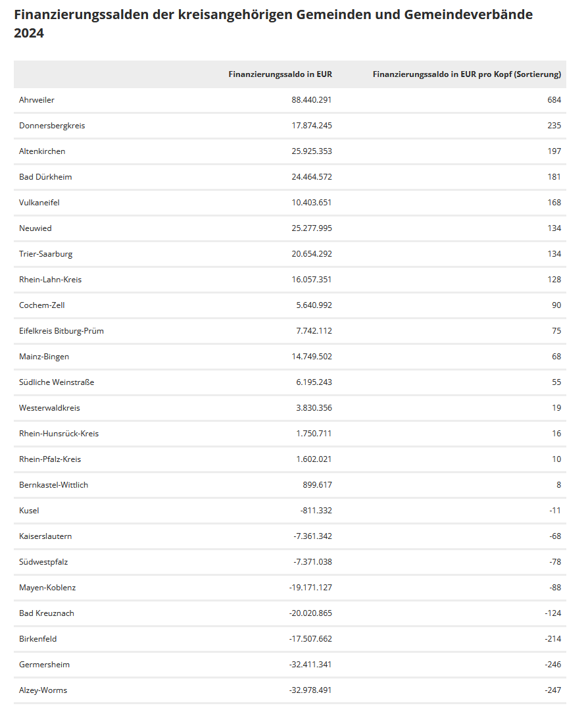Select the Cochem-Zell district name

[x=42, y=305]
